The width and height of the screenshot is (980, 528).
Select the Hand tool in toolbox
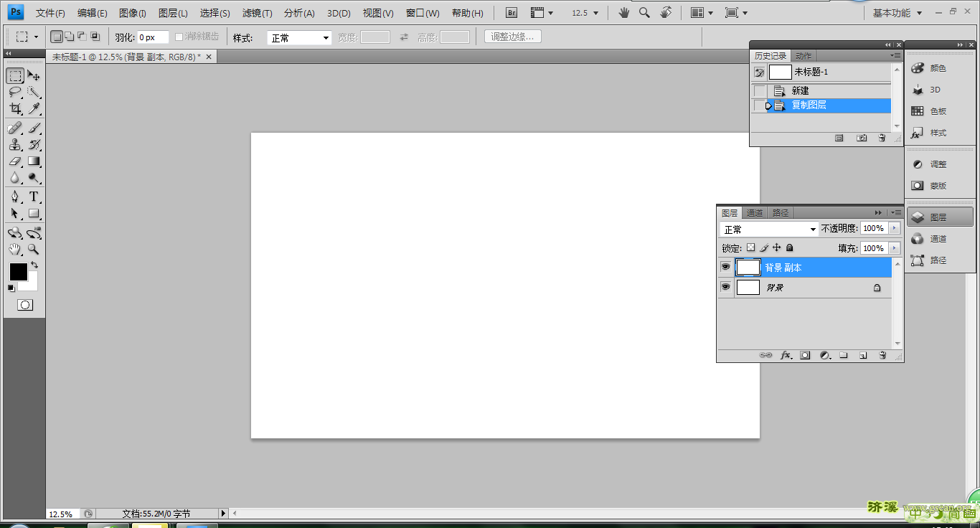click(15, 250)
